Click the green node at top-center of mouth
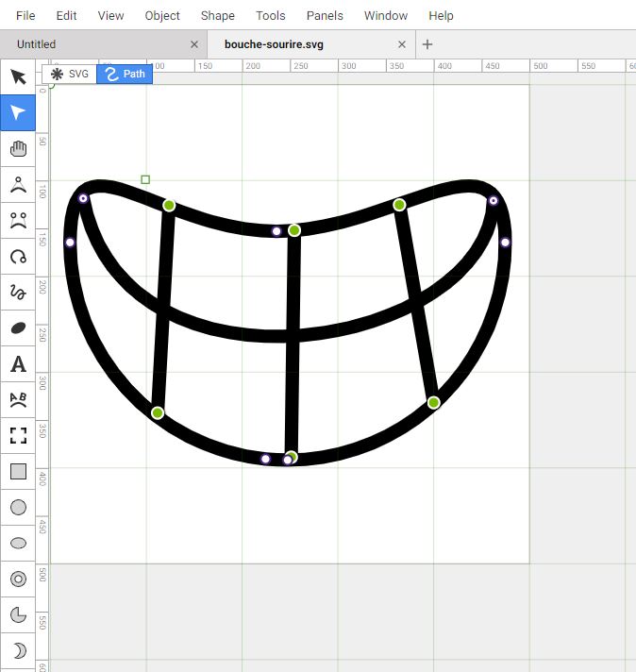The width and height of the screenshot is (636, 672). pyautogui.click(x=294, y=230)
